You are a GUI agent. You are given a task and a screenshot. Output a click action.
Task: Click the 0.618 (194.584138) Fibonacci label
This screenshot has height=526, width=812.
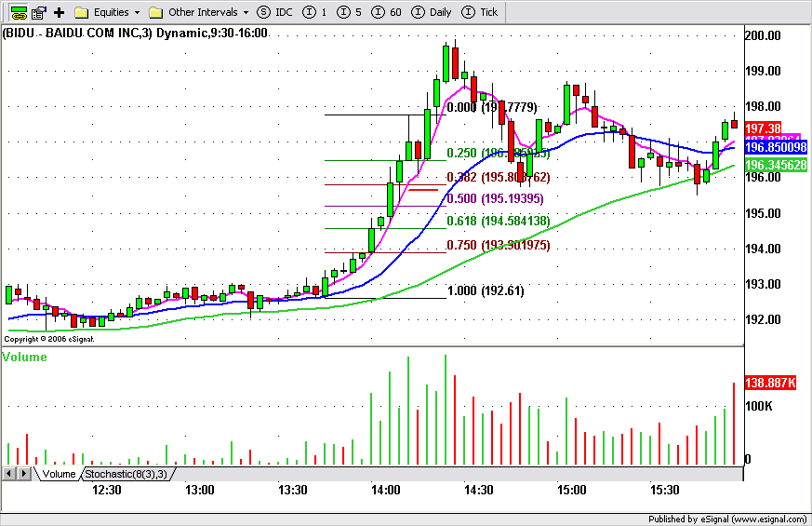(x=498, y=221)
